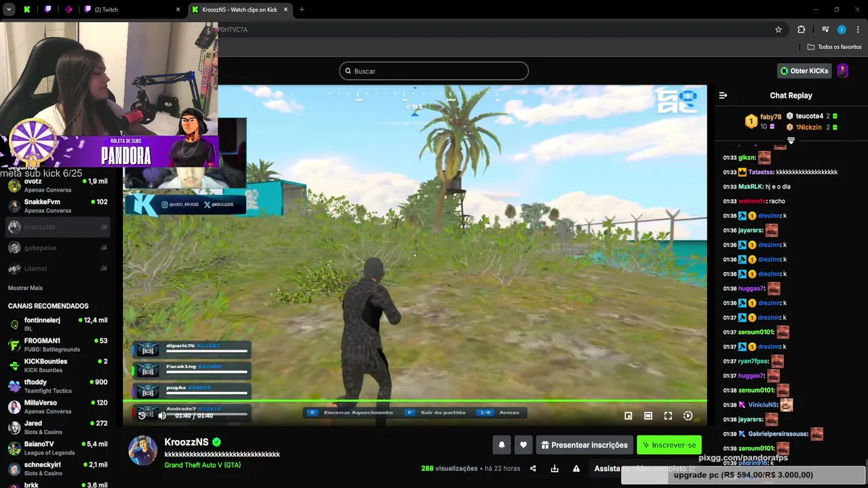Image resolution: width=868 pixels, height=488 pixels.
Task: Open Jared Slots & Casino channel
Action: click(x=58, y=428)
